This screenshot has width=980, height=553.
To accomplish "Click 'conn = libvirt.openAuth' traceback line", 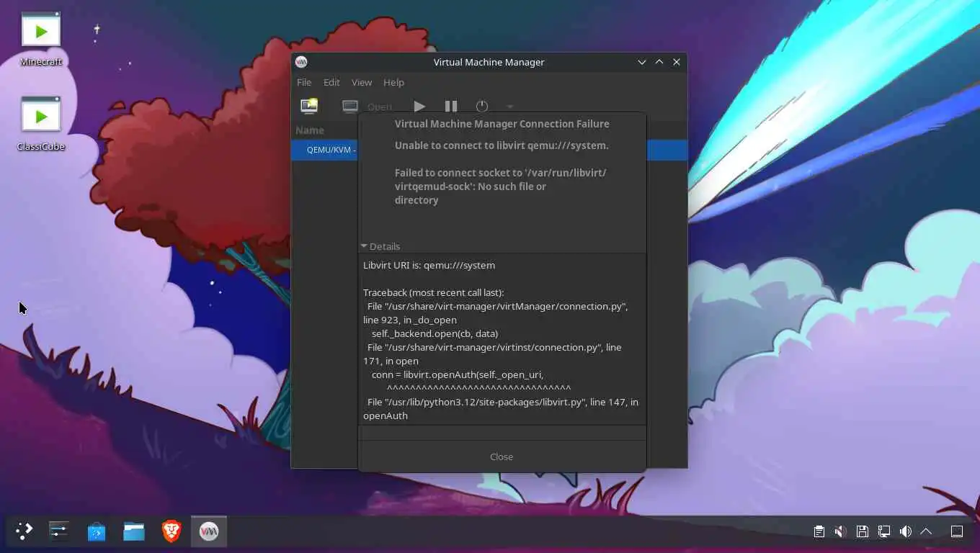I will pos(458,374).
